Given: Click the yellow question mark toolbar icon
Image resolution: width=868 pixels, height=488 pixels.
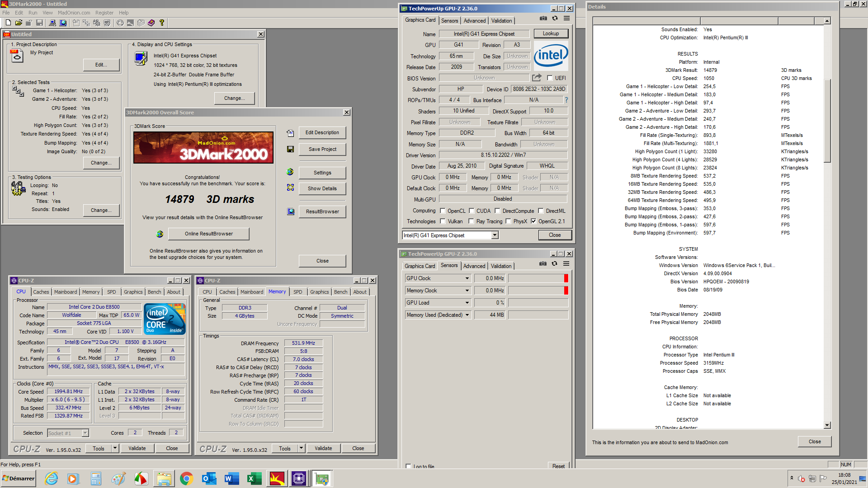Looking at the screenshot, I should pos(162,23).
